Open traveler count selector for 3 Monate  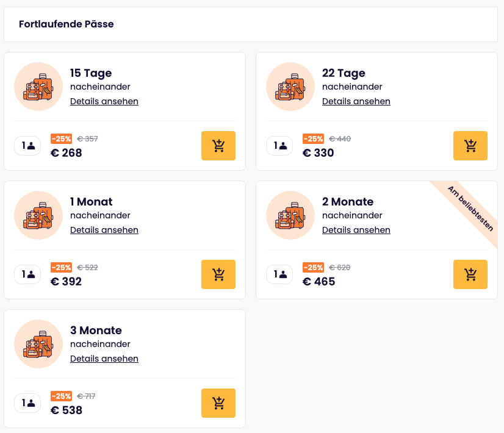tap(27, 403)
